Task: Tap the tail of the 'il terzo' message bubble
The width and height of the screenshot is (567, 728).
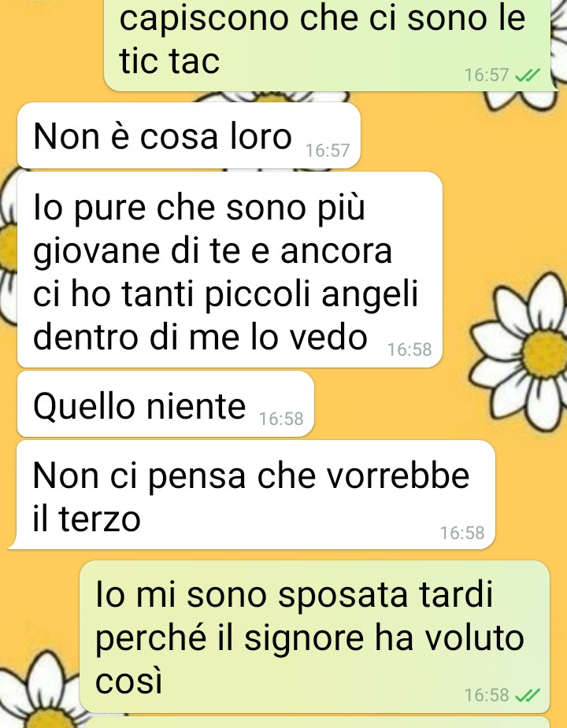Action: [x=15, y=543]
